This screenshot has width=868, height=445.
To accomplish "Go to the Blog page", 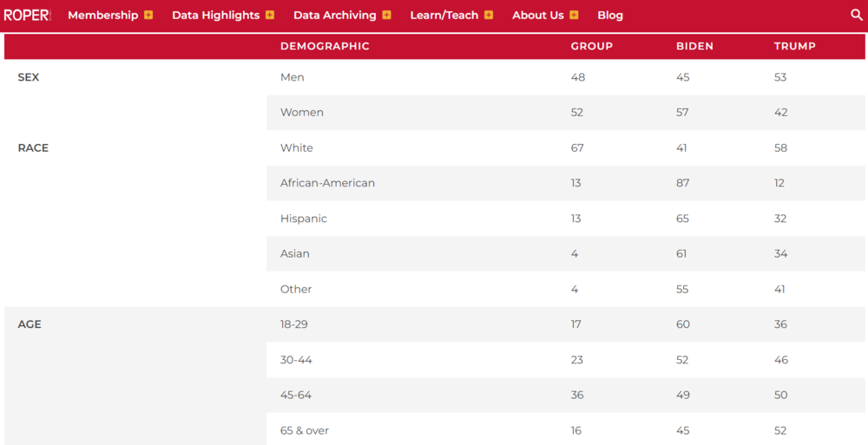I will (x=610, y=15).
